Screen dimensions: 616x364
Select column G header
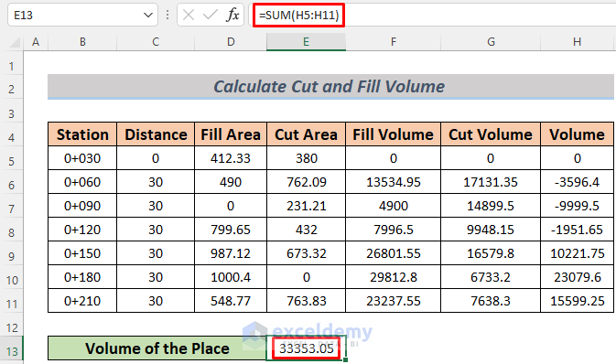(491, 42)
